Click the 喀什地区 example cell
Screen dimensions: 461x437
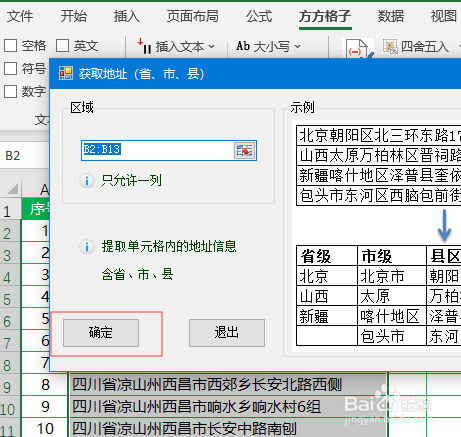(392, 316)
